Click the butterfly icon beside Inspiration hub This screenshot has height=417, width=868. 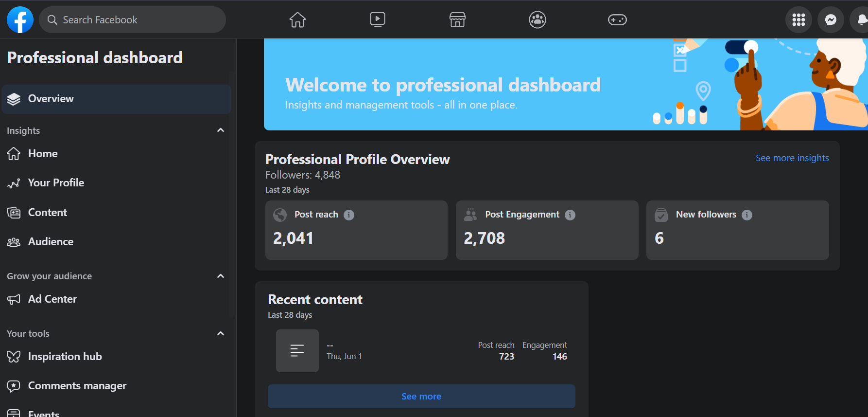[14, 357]
